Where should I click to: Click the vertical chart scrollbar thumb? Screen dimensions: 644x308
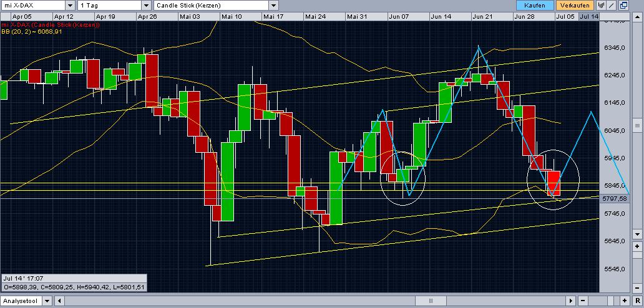coord(637,125)
